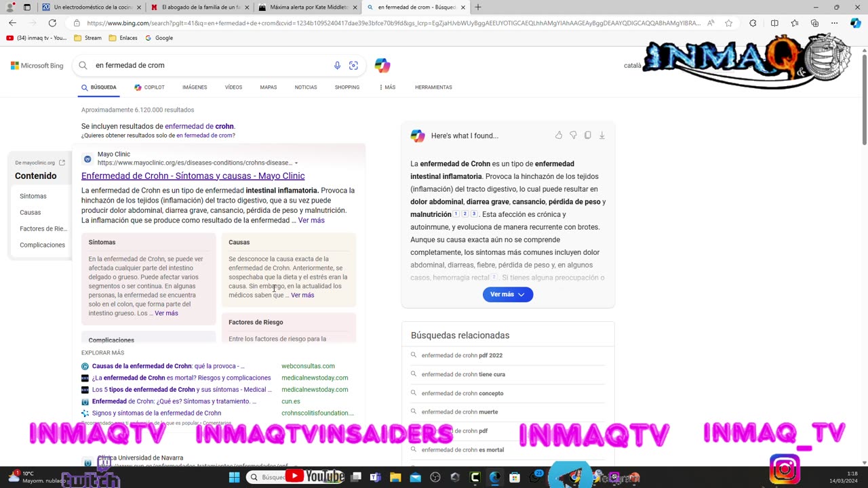Close the 'Máxima alerta por Kate Middleton' tab
868x488 pixels.
355,7
